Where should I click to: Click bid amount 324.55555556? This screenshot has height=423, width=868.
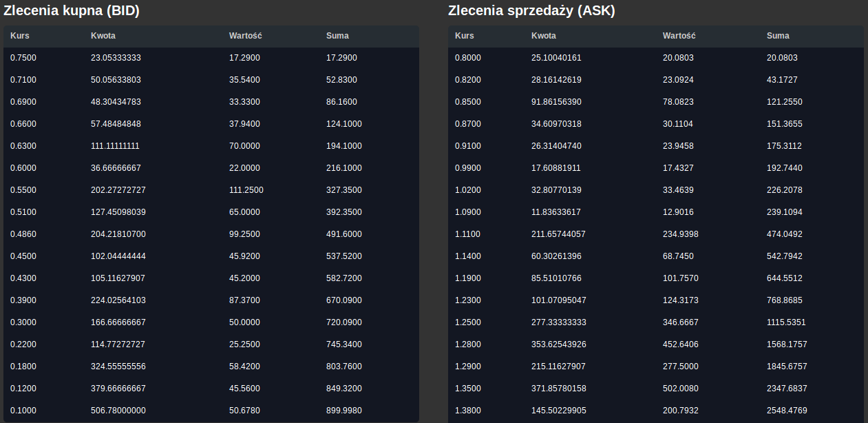pyautogui.click(x=118, y=367)
